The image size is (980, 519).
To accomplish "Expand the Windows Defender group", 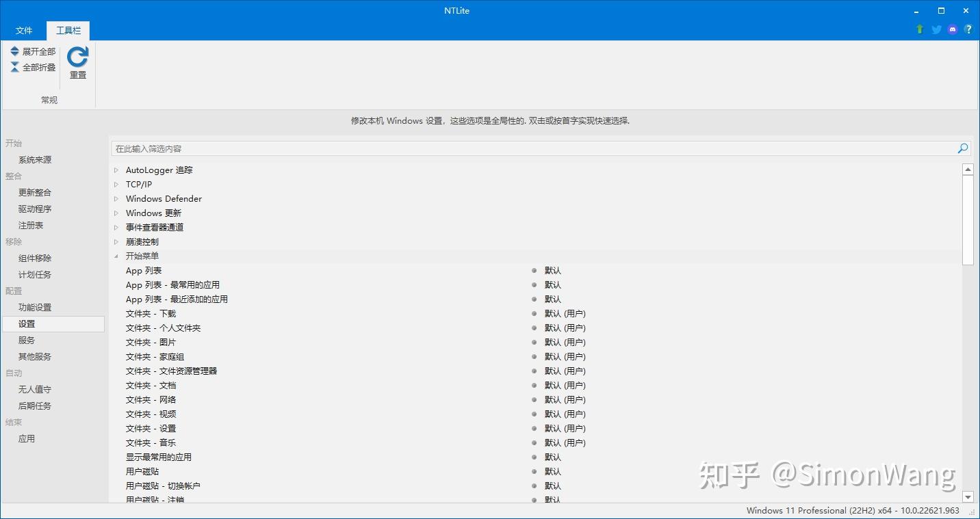I will click(116, 198).
